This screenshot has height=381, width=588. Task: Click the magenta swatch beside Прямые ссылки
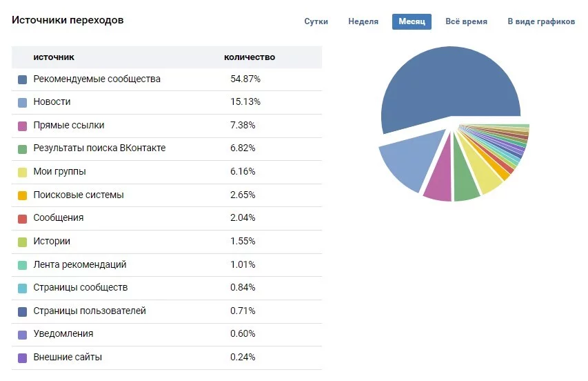pyautogui.click(x=23, y=126)
